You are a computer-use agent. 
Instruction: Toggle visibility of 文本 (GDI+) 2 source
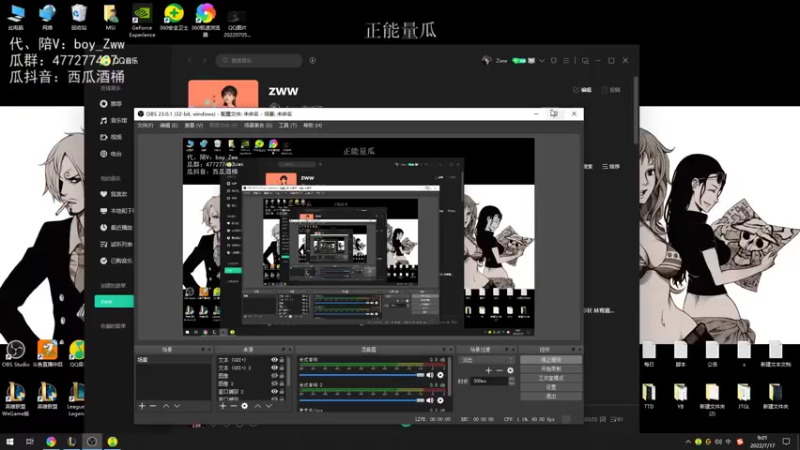coord(274,367)
